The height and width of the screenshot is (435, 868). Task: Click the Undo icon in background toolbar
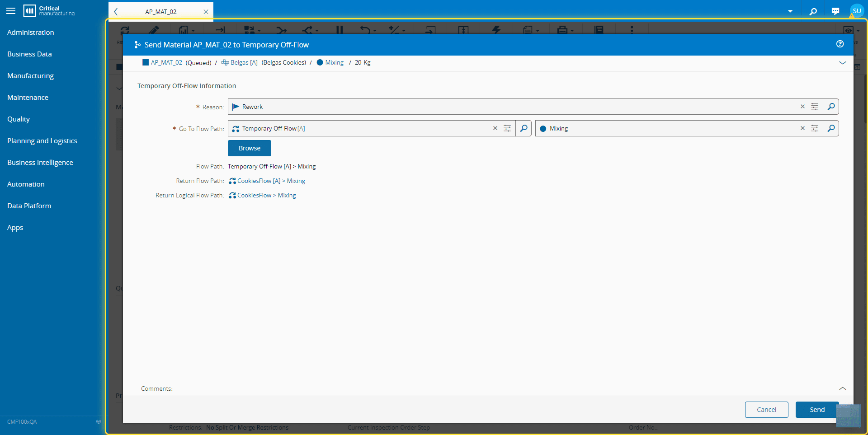click(x=365, y=30)
